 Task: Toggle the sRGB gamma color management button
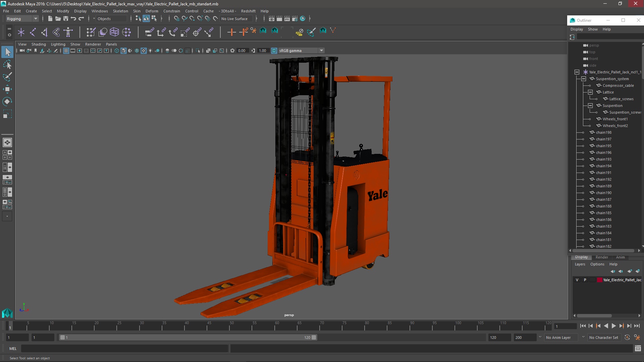[x=274, y=51]
